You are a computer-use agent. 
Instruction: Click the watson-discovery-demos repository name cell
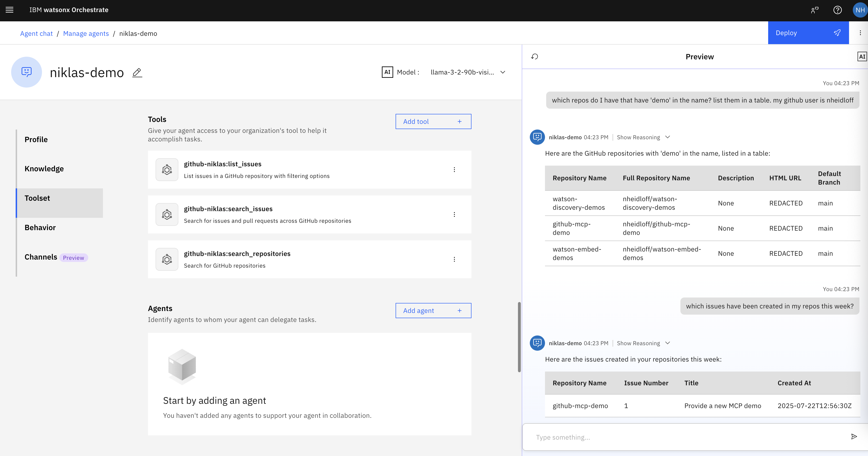click(x=579, y=203)
